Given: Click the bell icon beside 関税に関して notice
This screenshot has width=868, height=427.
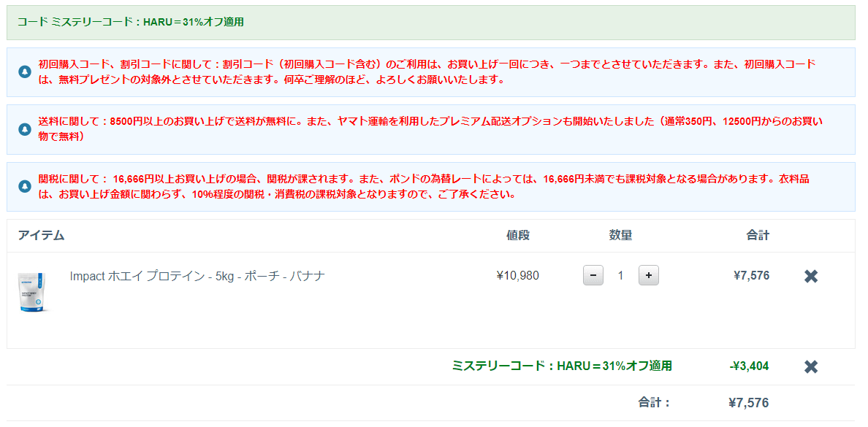Looking at the screenshot, I should click(24, 187).
